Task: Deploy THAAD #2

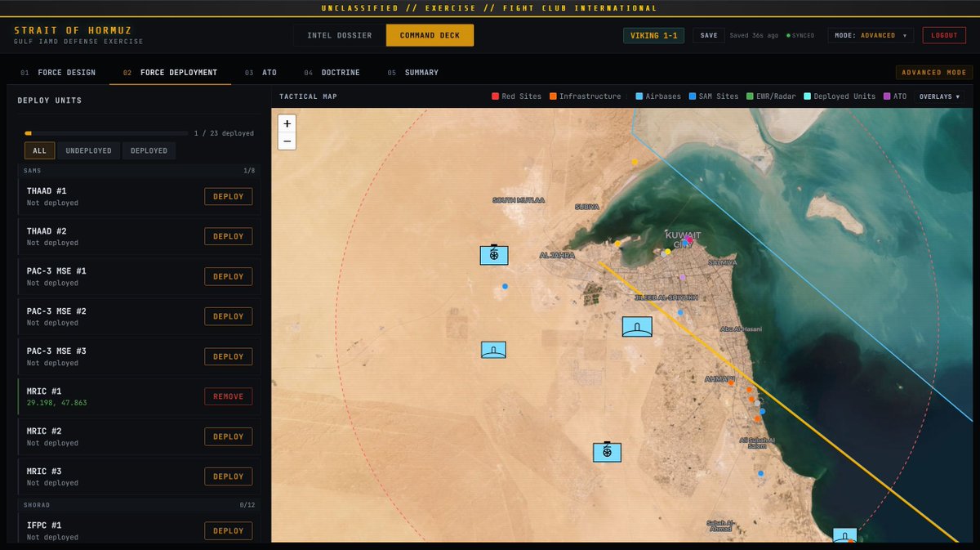Action: click(229, 236)
